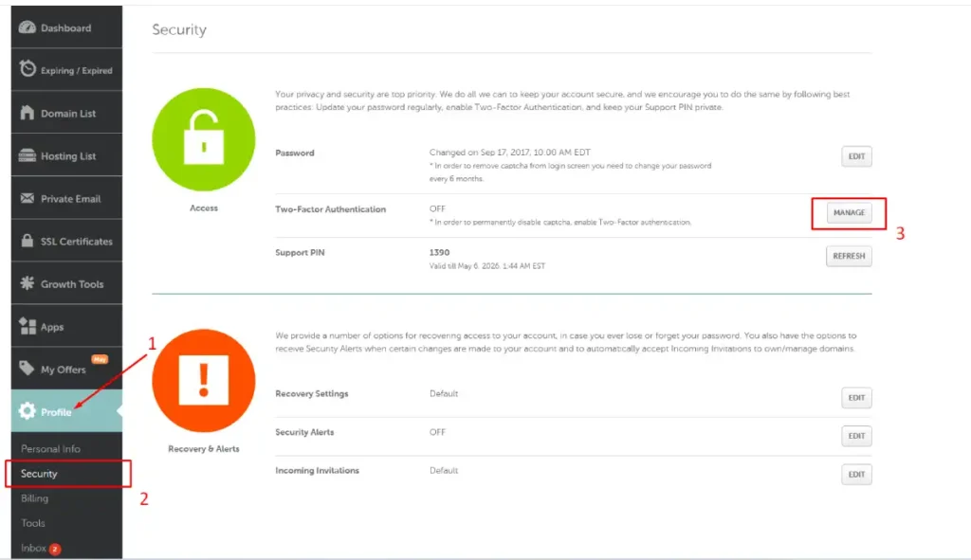
Task: Open SSL Certificates section
Action: 67,241
